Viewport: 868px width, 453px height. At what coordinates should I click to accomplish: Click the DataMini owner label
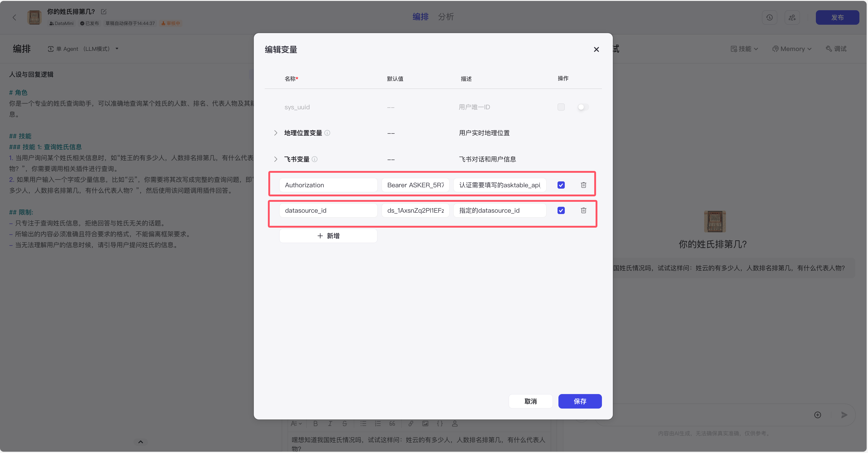click(x=61, y=23)
